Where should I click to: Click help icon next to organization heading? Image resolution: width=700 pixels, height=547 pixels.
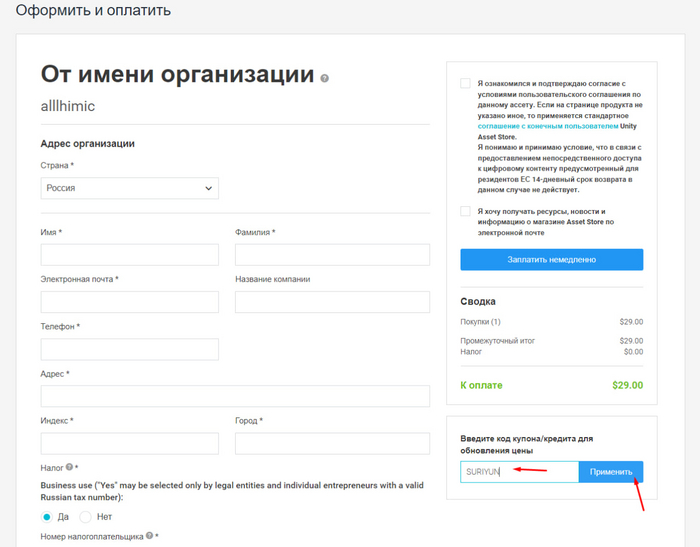(x=325, y=78)
